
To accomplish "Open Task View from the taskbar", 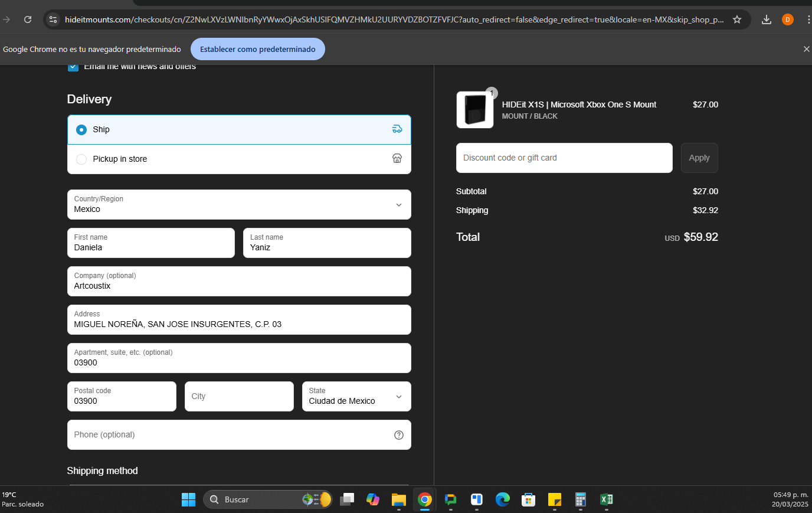I will (x=347, y=499).
